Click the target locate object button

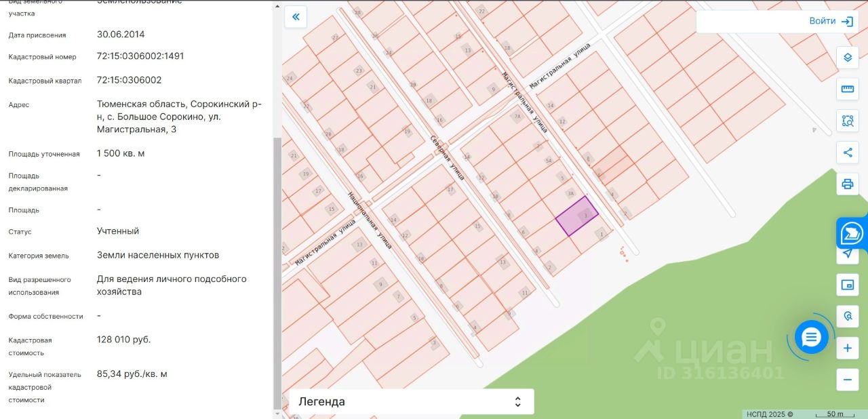click(x=847, y=317)
